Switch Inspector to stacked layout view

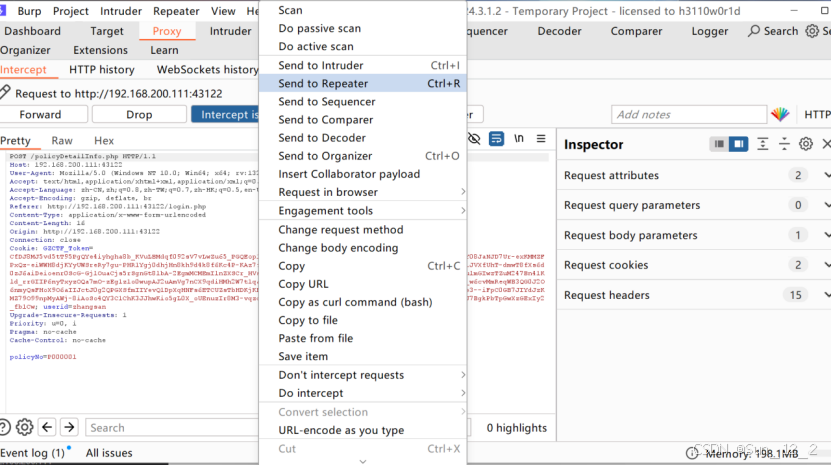pyautogui.click(x=719, y=144)
